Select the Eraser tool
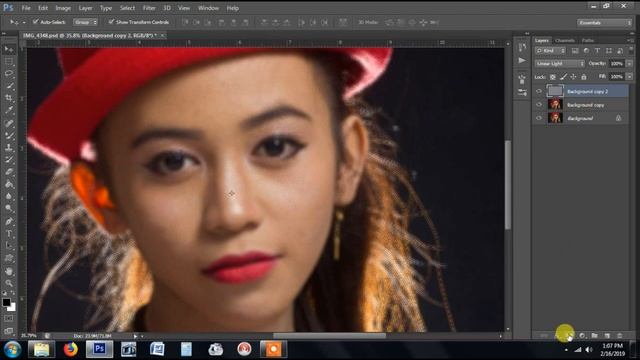This screenshot has height=360, width=640. [x=9, y=172]
